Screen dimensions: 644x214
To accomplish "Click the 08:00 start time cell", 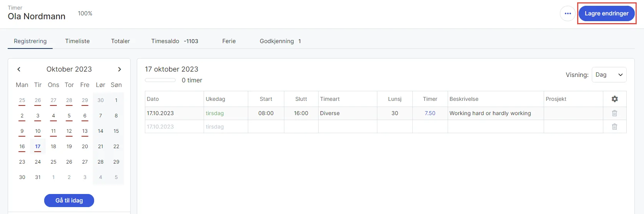I will click(266, 113).
